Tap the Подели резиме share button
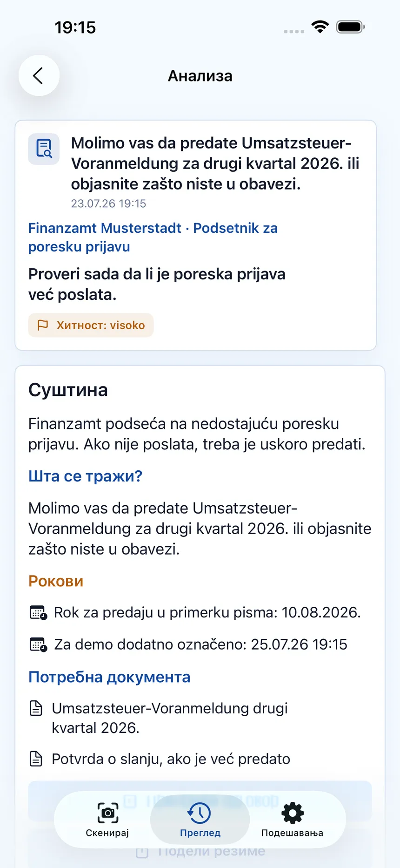Screen dimensions: 400x868 tap(200, 851)
